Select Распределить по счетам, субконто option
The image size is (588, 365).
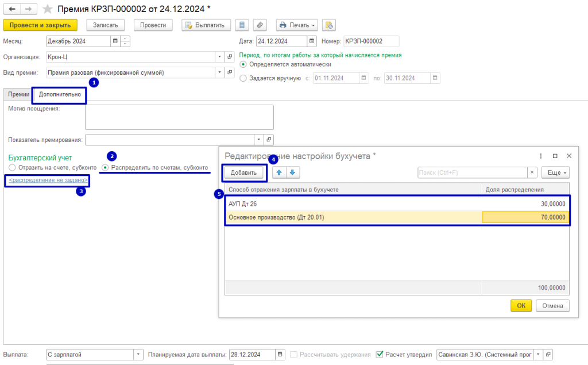[105, 167]
